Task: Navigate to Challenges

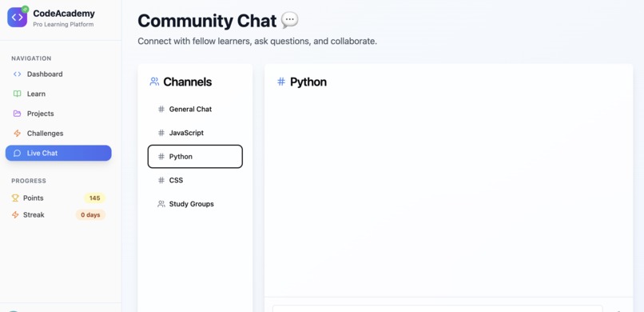Action: pos(58,134)
